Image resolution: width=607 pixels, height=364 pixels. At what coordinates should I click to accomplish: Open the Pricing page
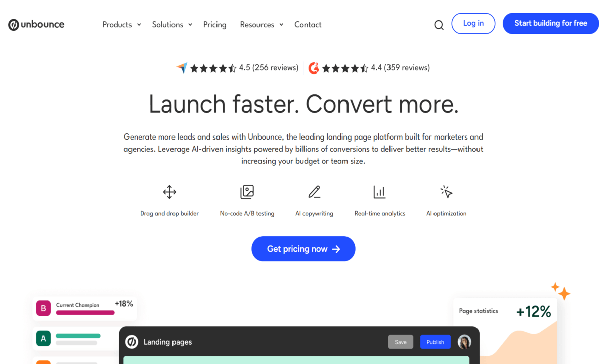215,24
